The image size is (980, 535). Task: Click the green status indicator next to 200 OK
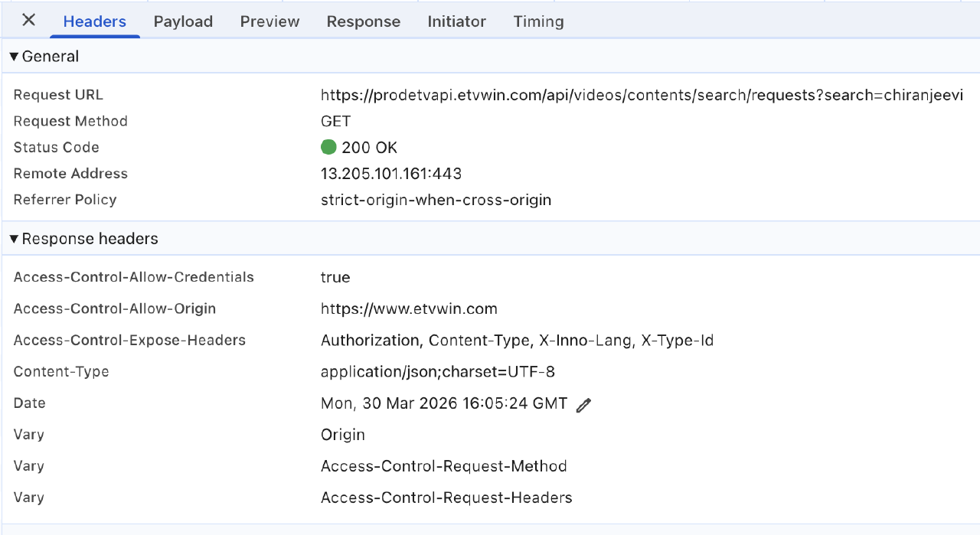(x=328, y=147)
